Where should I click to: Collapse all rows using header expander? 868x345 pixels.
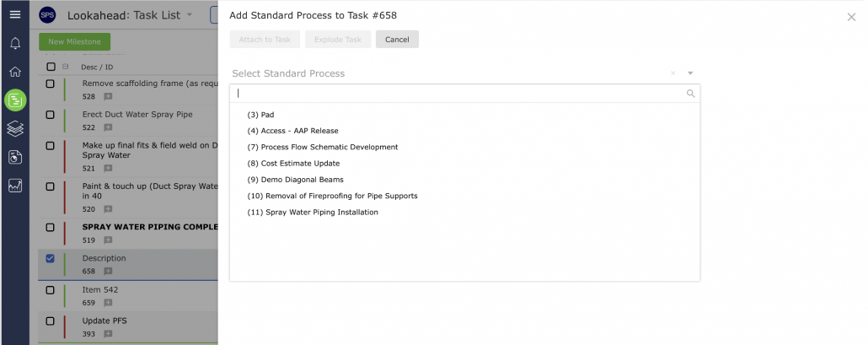(66, 67)
